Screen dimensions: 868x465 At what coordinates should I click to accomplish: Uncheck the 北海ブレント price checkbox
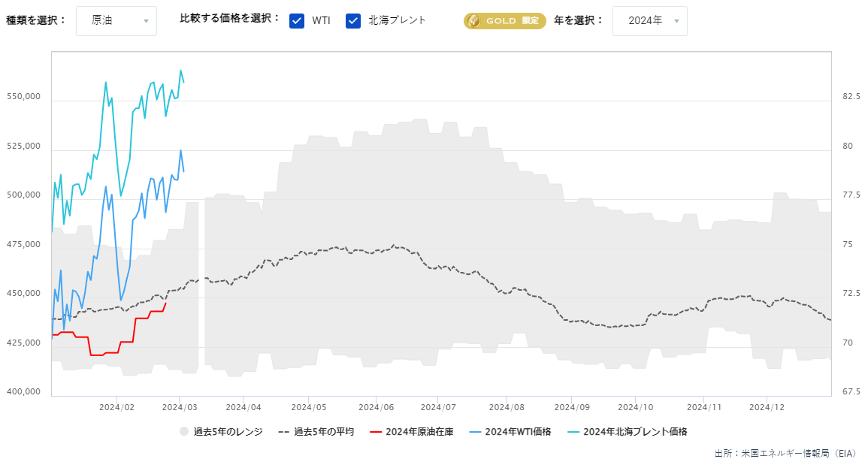click(x=353, y=21)
